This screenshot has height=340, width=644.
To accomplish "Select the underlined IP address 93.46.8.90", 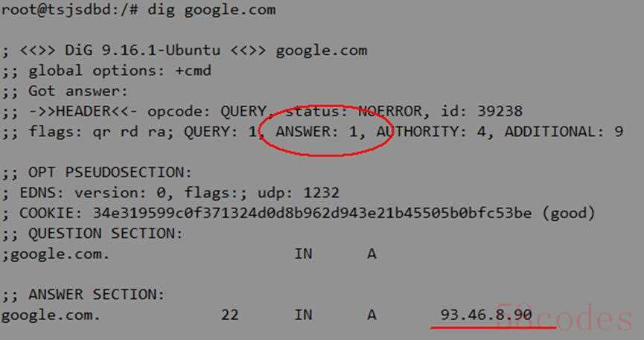I will (x=486, y=315).
